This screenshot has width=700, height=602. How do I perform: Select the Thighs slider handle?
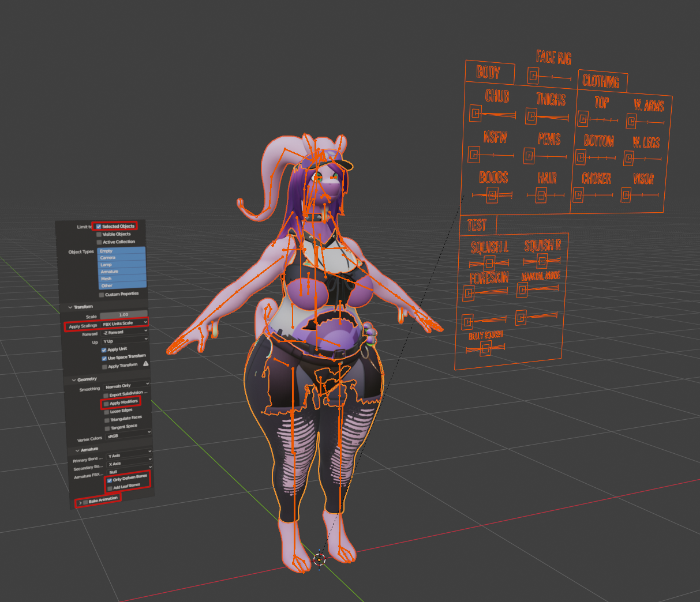(x=531, y=117)
